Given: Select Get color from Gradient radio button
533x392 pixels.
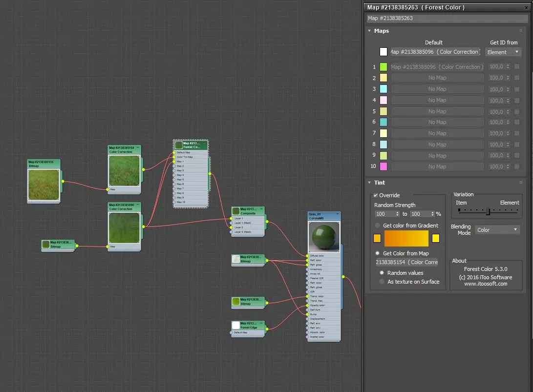Looking at the screenshot, I should [378, 226].
